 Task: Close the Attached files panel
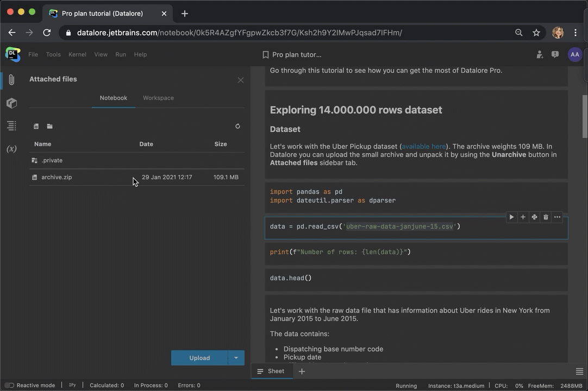[x=241, y=80]
